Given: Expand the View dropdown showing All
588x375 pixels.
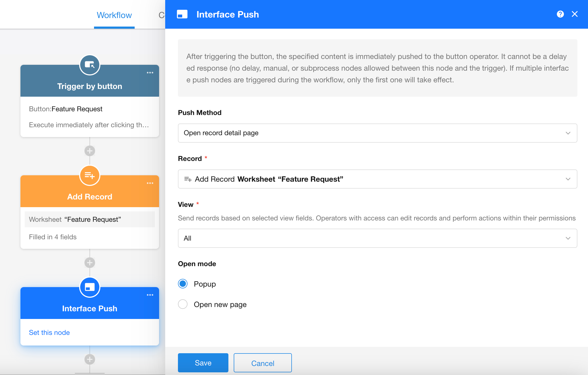Looking at the screenshot, I should pyautogui.click(x=377, y=238).
